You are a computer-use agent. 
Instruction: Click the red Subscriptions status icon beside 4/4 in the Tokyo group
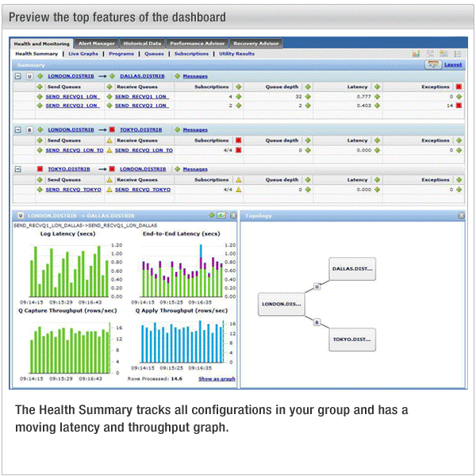click(x=238, y=150)
